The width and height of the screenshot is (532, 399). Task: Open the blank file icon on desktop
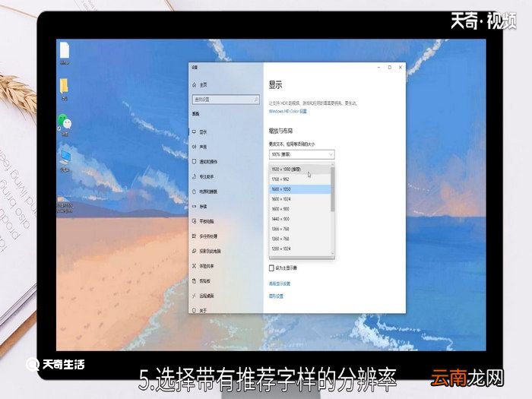(65, 50)
